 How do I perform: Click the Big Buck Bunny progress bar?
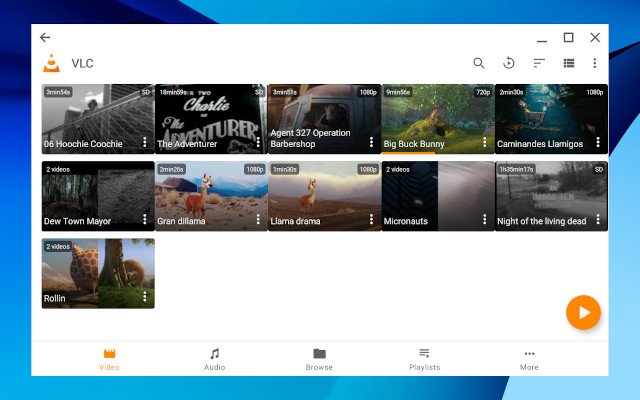click(408, 153)
